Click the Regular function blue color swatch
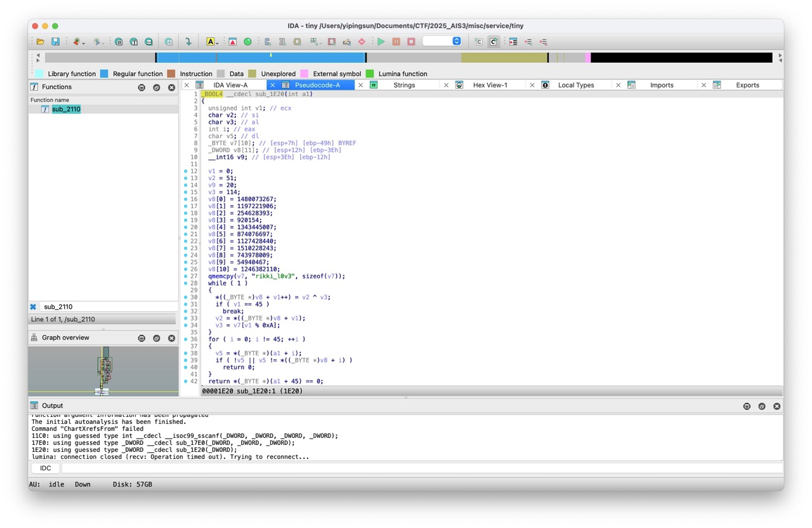812x528 pixels. (104, 74)
